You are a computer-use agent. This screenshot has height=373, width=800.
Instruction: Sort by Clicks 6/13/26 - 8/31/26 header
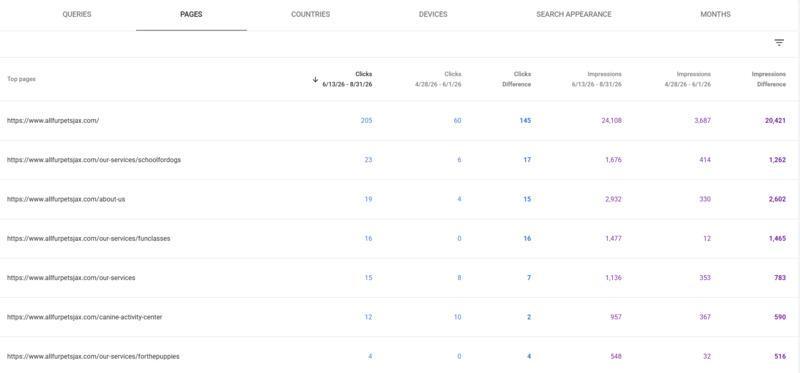point(347,79)
